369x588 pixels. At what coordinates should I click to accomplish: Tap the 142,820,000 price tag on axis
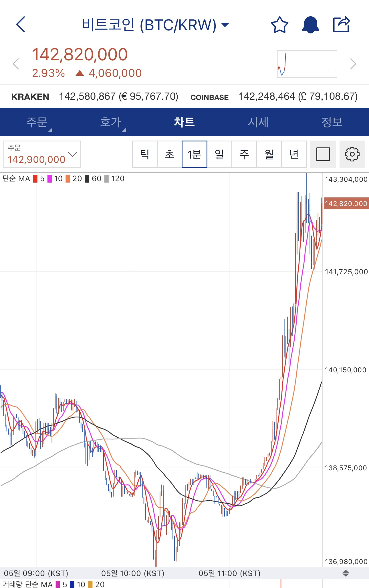346,203
